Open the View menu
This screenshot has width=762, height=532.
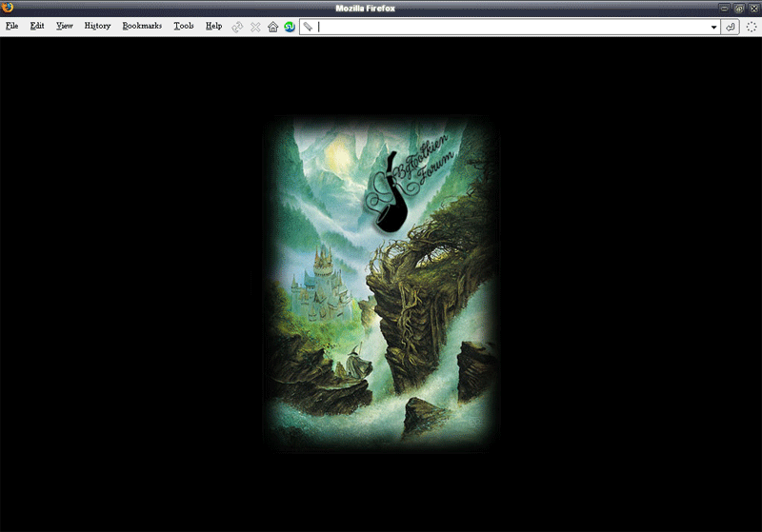(64, 26)
